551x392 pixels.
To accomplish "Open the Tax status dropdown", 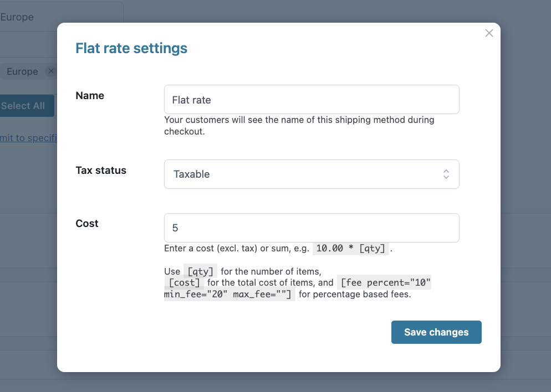I will click(x=312, y=174).
